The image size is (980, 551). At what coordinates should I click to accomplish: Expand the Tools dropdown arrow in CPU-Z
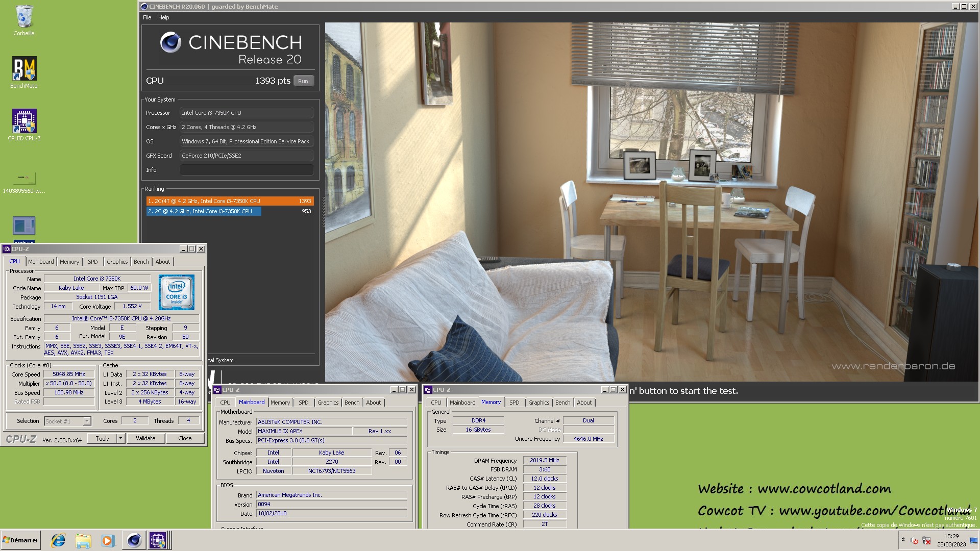pos(120,438)
